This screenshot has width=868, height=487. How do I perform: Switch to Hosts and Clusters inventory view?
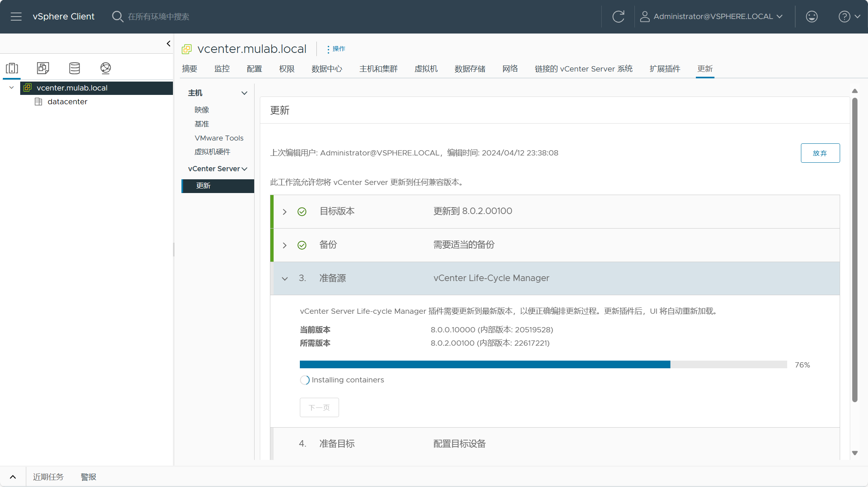pyautogui.click(x=12, y=68)
